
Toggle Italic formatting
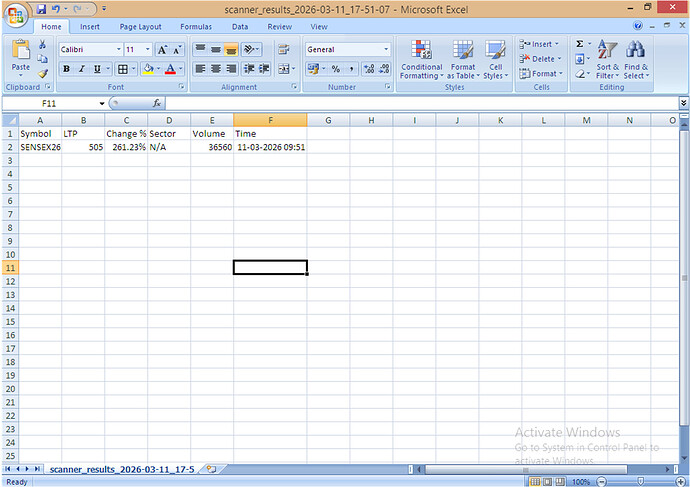coord(81,69)
